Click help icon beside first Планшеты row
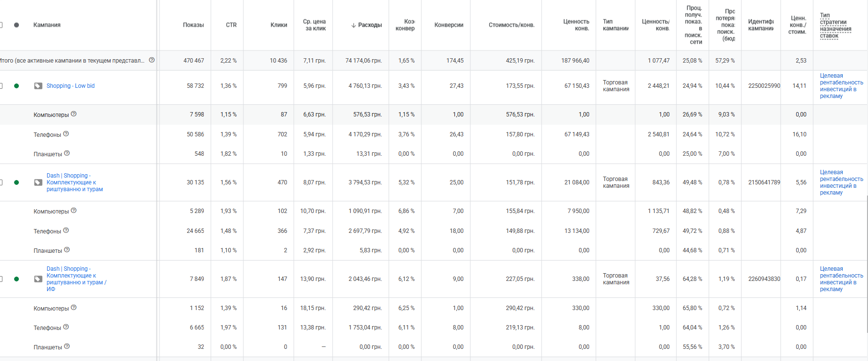The width and height of the screenshot is (868, 361). coord(67,153)
